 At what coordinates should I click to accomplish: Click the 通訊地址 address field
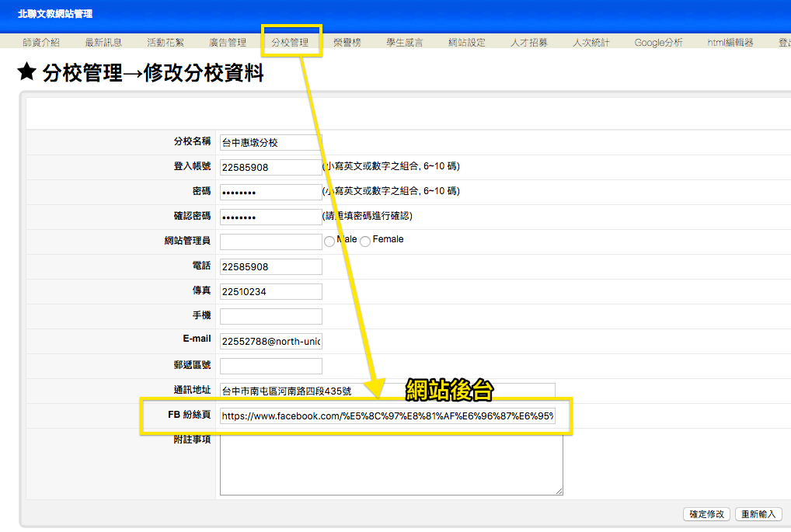pos(387,391)
